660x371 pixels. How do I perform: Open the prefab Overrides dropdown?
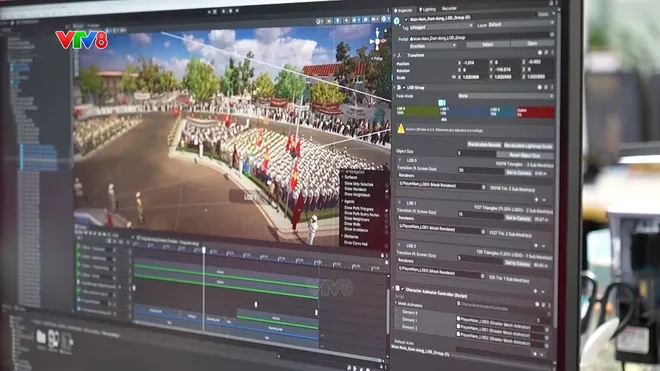[433, 46]
